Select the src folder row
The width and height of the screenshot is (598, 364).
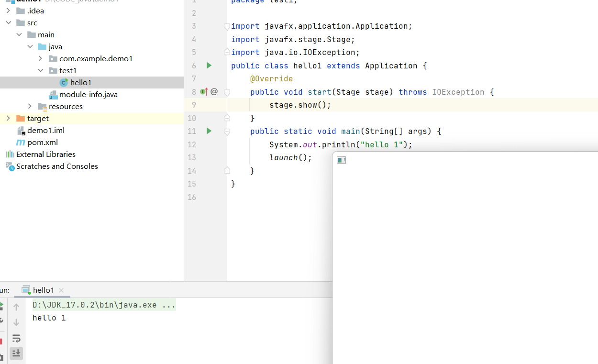point(92,22)
